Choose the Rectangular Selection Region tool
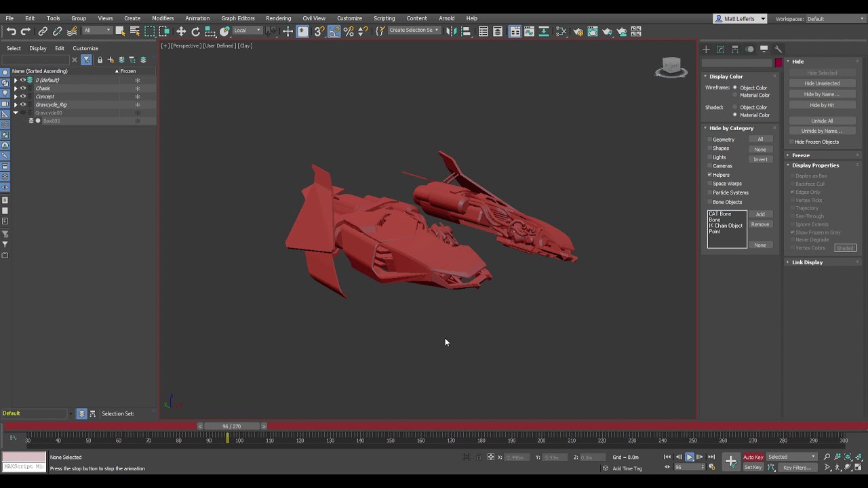Screen dimensions: 868x488 point(149,31)
